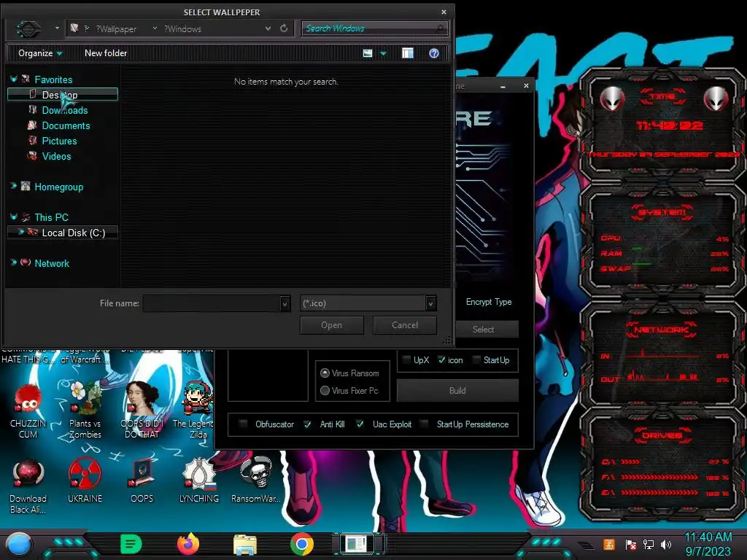Click the Open button in dialog
Image resolution: width=747 pixels, height=560 pixels.
[332, 325]
